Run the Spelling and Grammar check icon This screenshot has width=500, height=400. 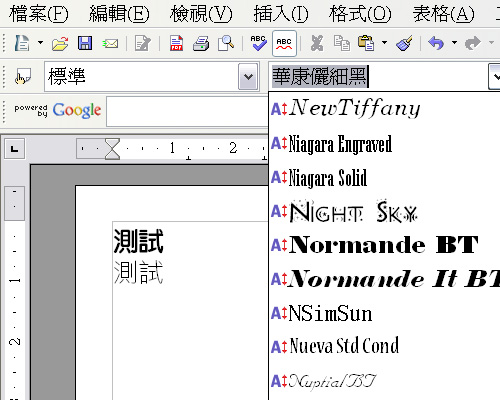tap(258, 43)
